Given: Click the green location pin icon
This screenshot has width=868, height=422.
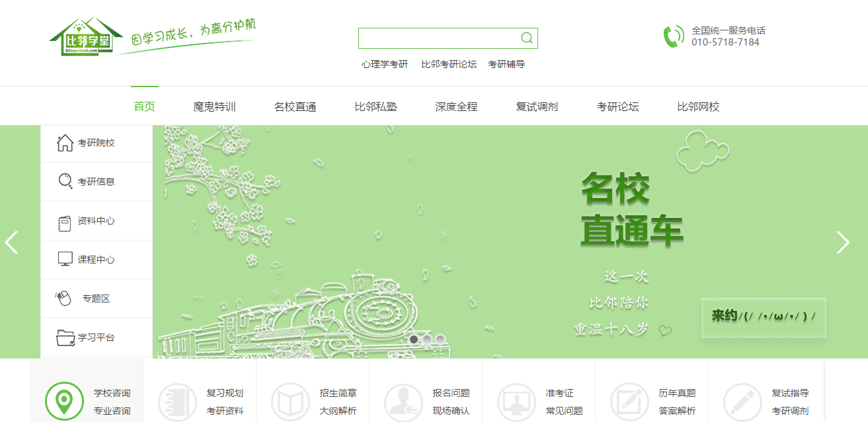Looking at the screenshot, I should click(64, 400).
